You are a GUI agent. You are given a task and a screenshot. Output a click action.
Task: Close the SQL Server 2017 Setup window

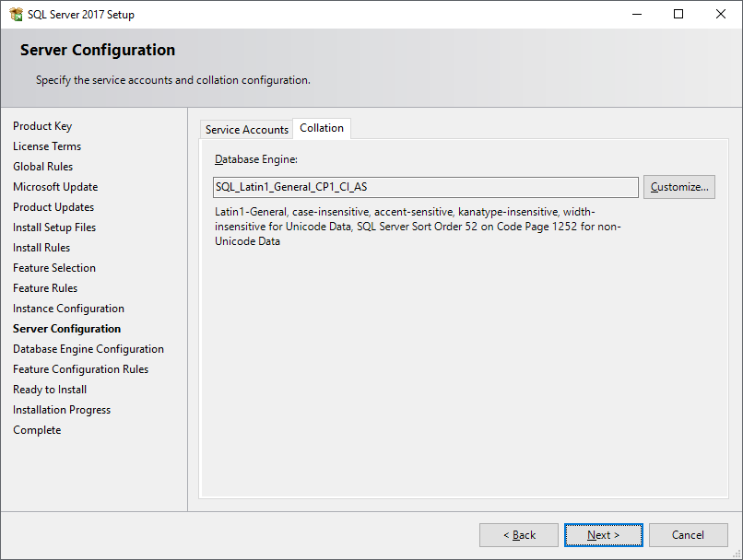(x=721, y=14)
